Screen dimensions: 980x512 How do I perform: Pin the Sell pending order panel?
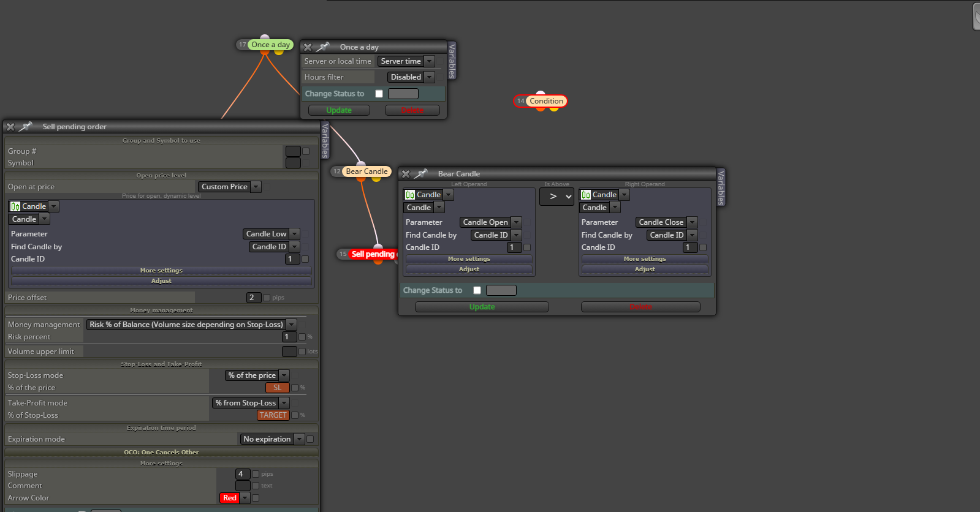click(x=26, y=126)
